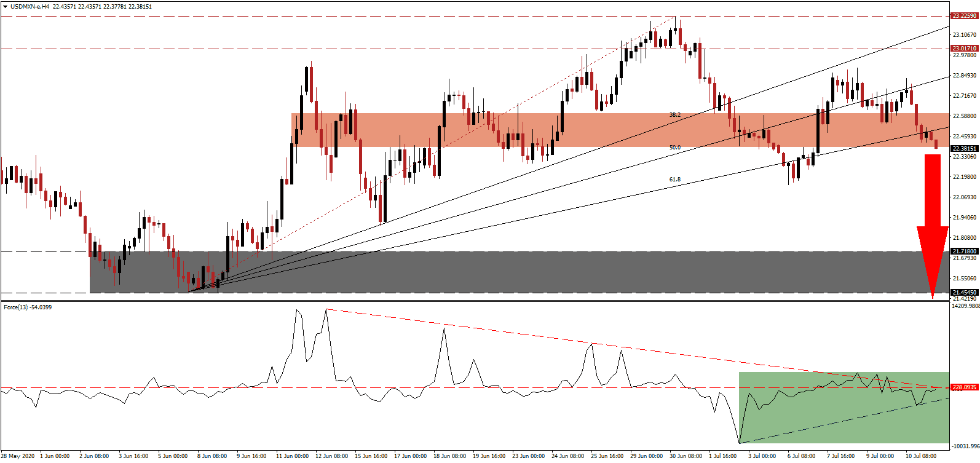Image resolution: width=980 pixels, height=463 pixels.
Task: Select the 38.2 Fibonacci fan label
Action: (674, 115)
